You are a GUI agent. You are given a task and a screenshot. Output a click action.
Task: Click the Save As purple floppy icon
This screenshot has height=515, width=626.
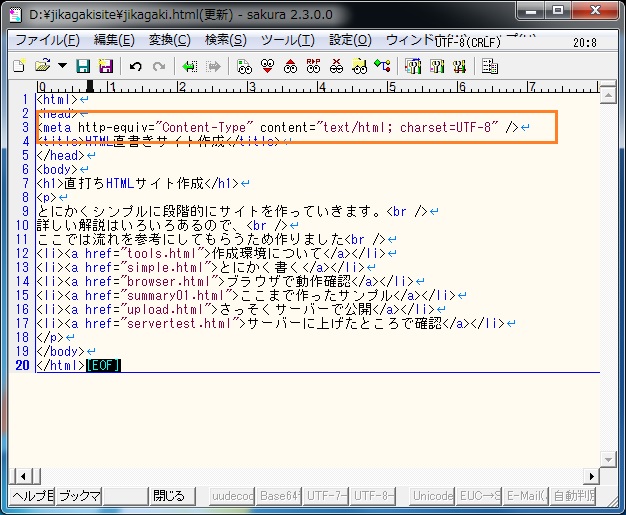(106, 66)
